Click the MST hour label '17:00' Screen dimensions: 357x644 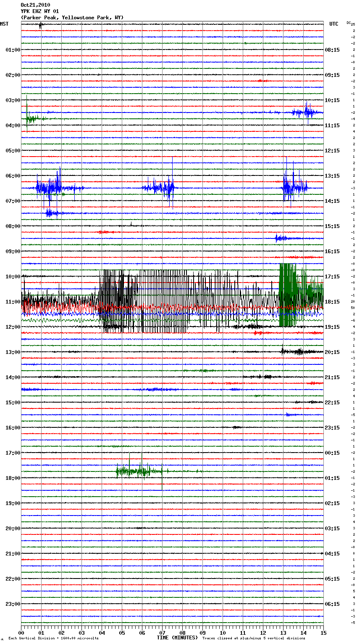pyautogui.click(x=13, y=453)
